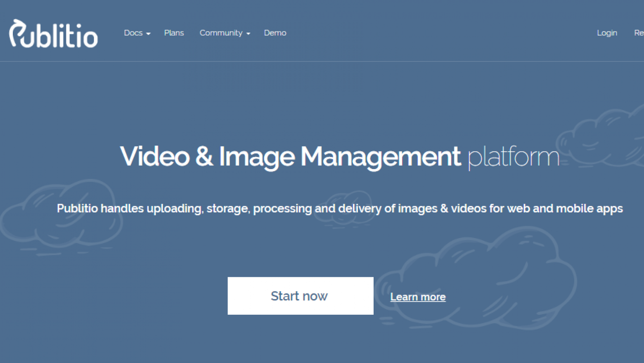Viewport: 644px width, 363px height.
Task: Expand the Community dropdown menu
Action: [x=225, y=33]
